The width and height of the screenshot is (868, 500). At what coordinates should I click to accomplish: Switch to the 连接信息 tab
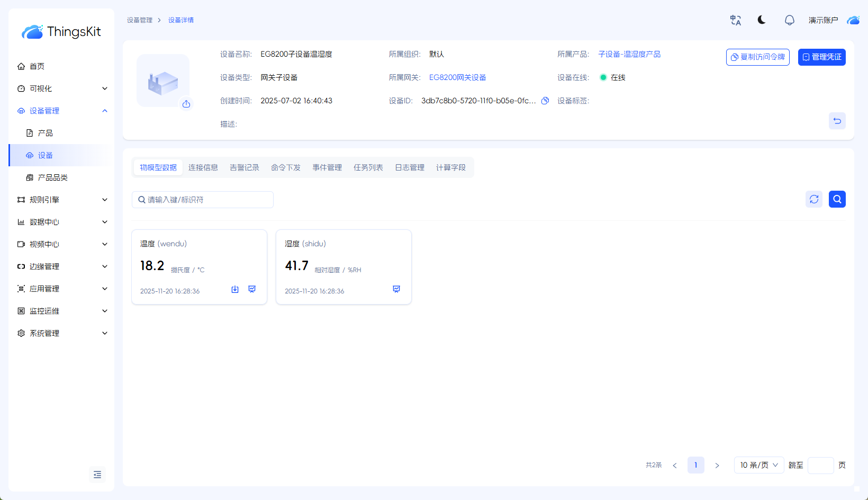pos(203,167)
